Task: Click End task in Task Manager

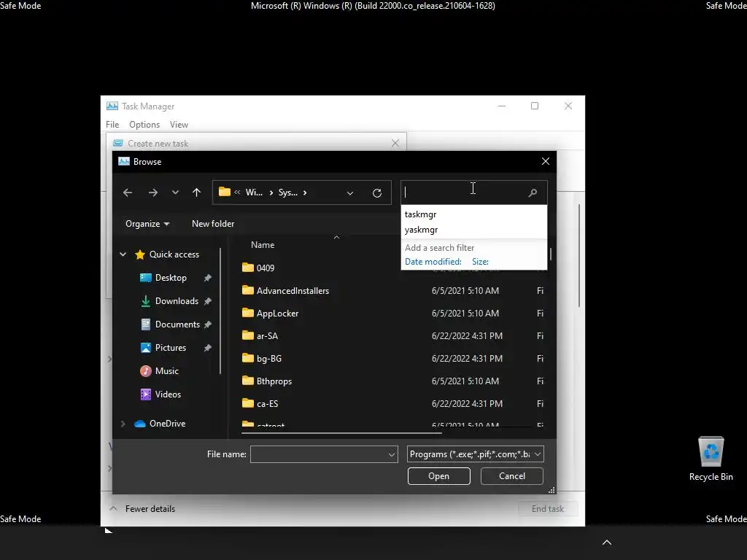Action: pyautogui.click(x=548, y=508)
